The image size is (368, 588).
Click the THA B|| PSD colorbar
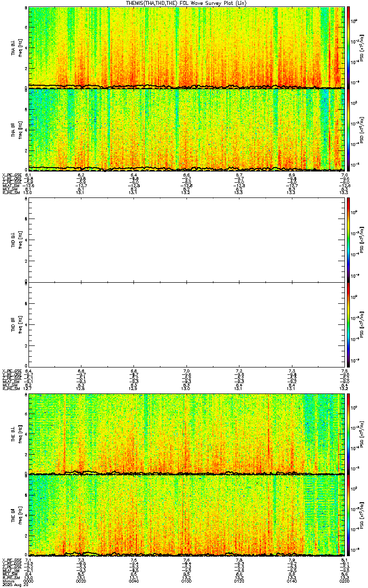pos(348,129)
